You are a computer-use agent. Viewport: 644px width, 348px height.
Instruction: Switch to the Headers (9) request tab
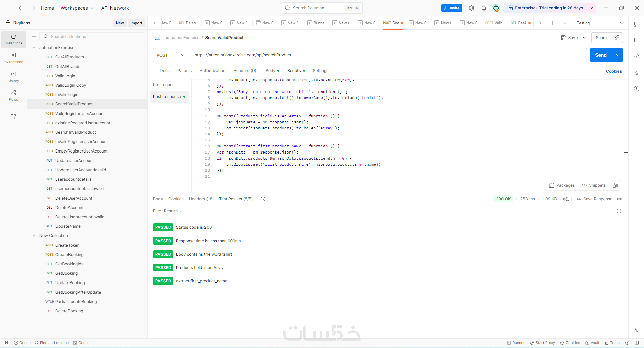[x=245, y=71]
